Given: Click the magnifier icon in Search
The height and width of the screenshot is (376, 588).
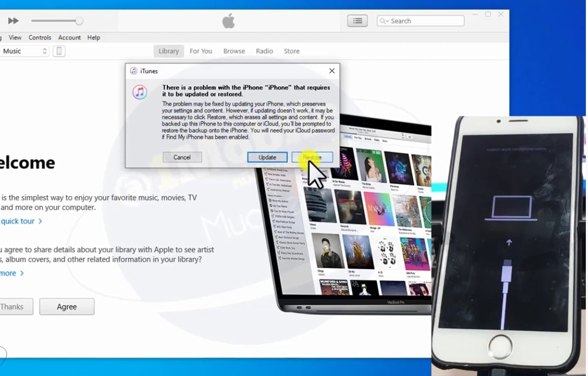Looking at the screenshot, I should click(382, 21).
